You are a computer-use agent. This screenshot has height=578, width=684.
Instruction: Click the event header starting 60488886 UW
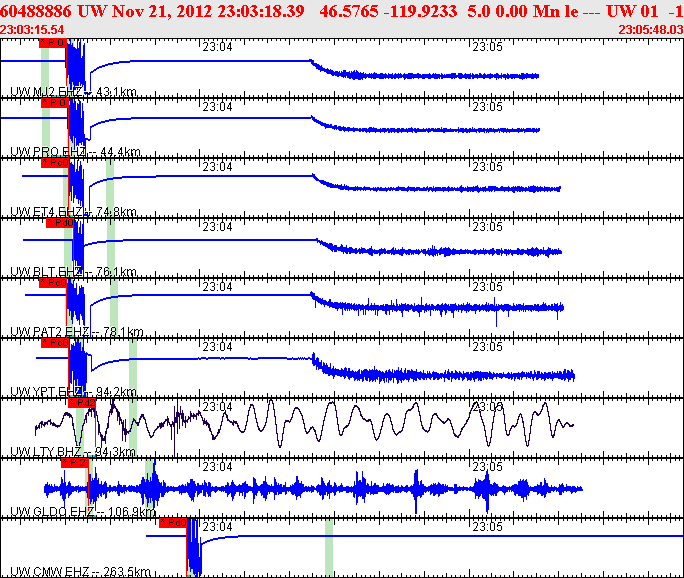(342, 10)
